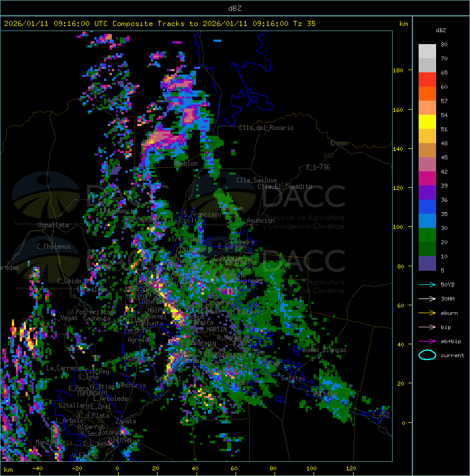Click the TUNUYAN place label
This screenshot has width=470, height=476.
[120, 440]
